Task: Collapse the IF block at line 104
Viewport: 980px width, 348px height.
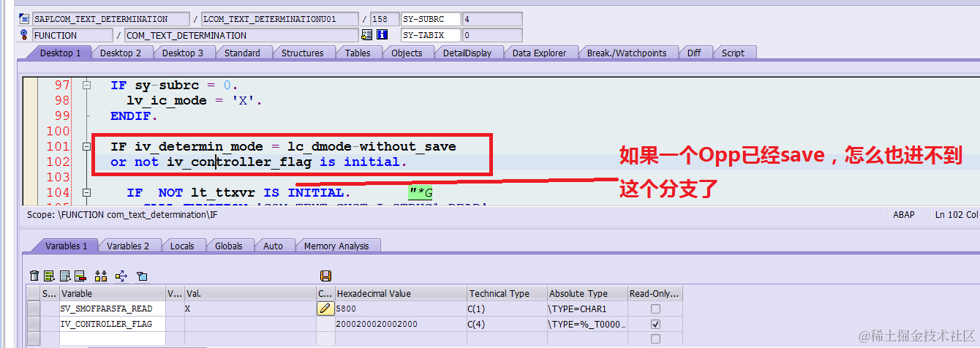Action: (x=86, y=192)
